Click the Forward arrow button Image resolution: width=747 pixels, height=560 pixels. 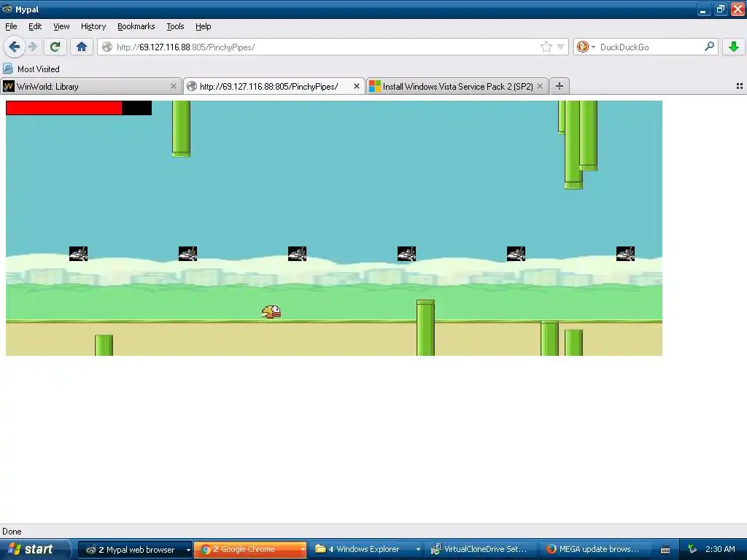click(32, 47)
